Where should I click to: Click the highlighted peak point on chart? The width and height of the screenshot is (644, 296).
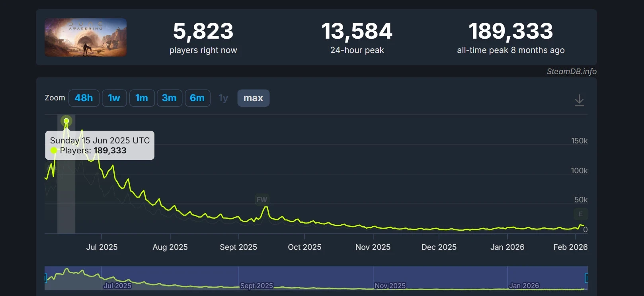(x=66, y=121)
